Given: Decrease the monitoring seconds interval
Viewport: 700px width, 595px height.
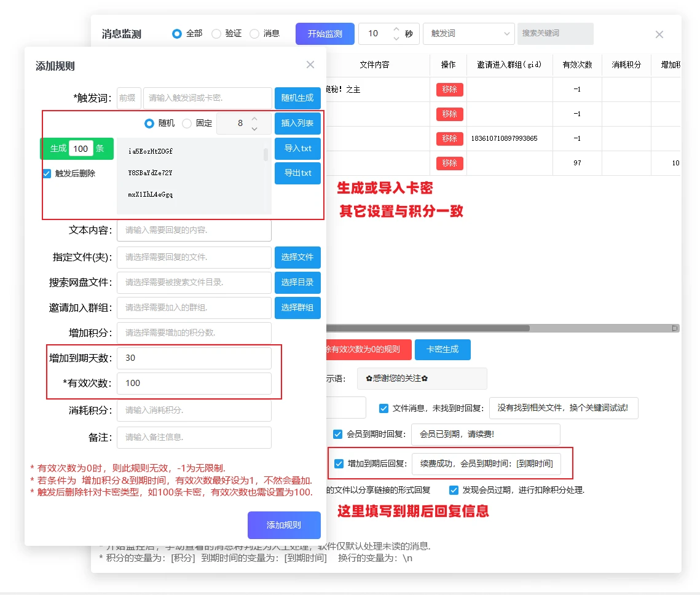Looking at the screenshot, I should [396, 39].
